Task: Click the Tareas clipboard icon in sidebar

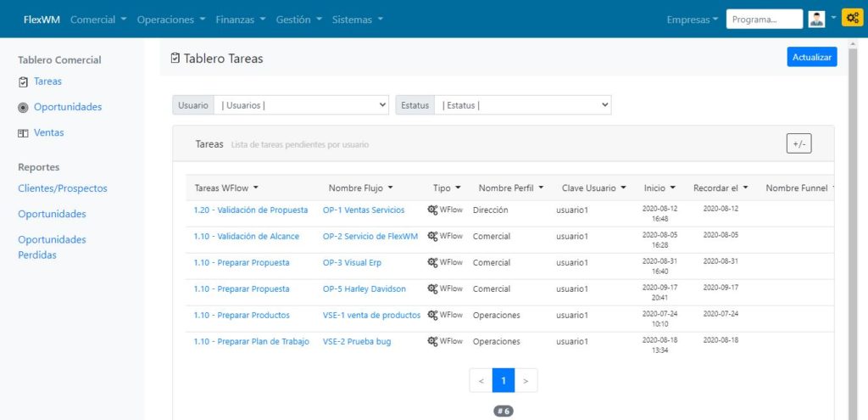Action: click(23, 82)
